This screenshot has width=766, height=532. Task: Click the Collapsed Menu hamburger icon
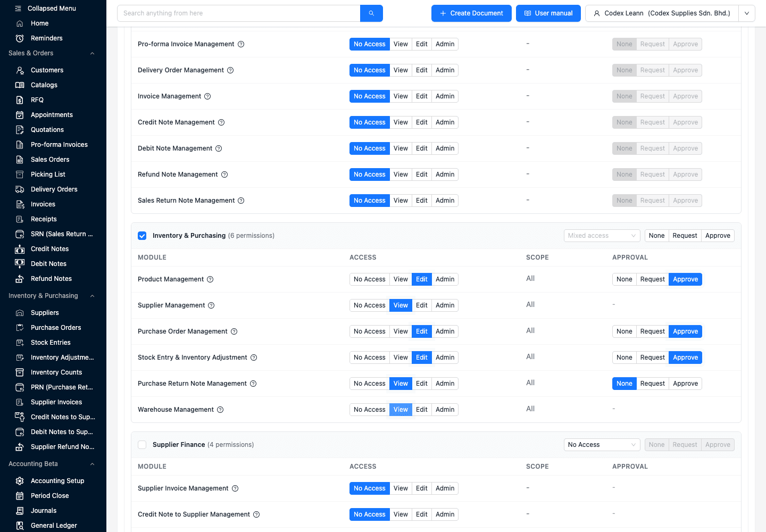[18, 9]
